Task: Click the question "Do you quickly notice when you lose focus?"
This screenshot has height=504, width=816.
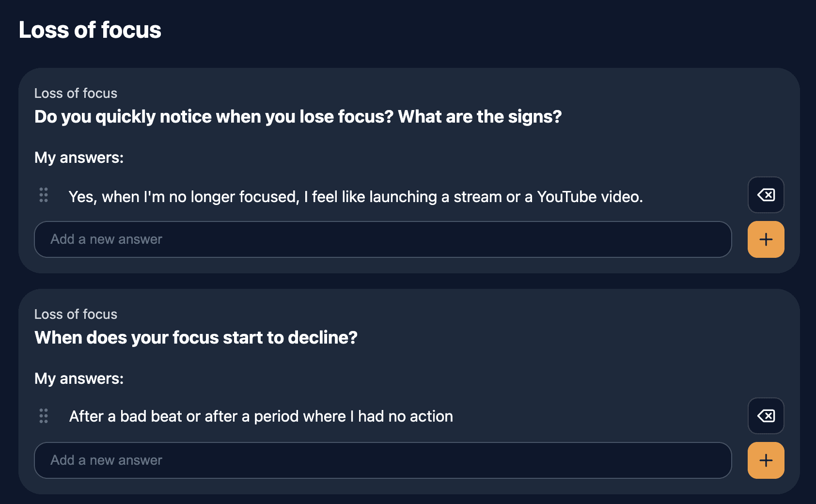Action: pos(213,117)
